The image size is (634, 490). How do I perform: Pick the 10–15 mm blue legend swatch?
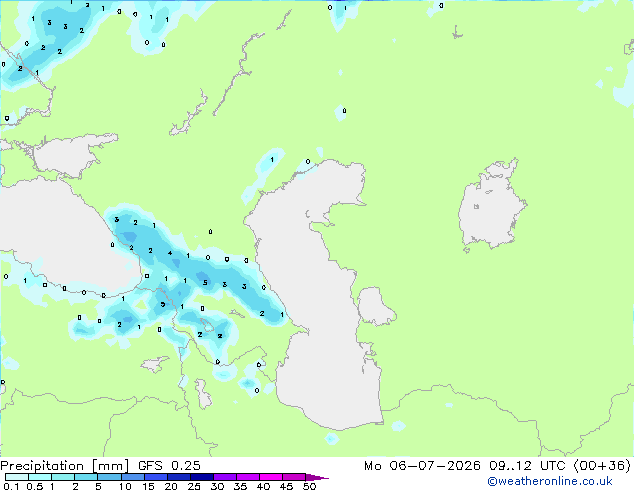(133, 477)
